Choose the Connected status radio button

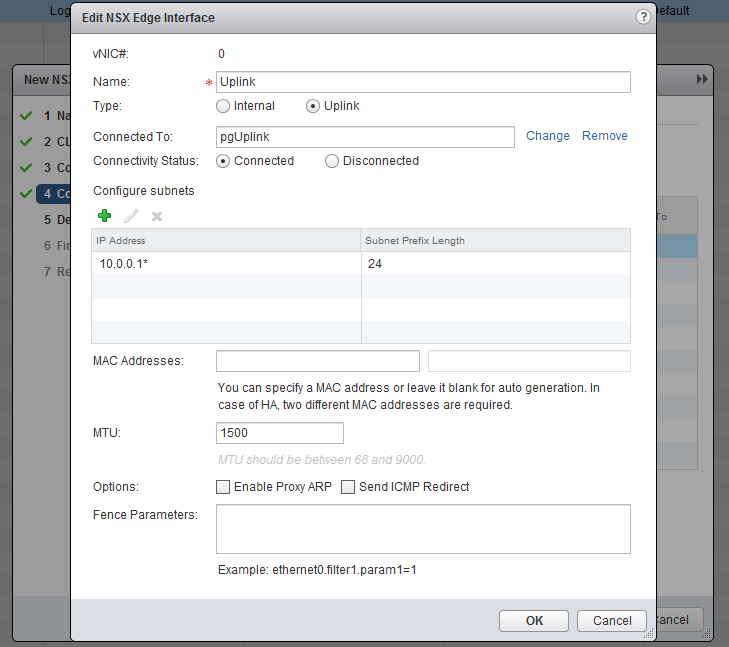pos(223,161)
